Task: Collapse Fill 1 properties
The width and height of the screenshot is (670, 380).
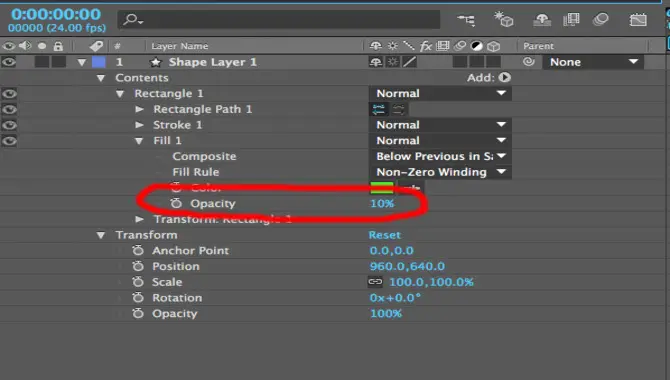Action: click(139, 141)
